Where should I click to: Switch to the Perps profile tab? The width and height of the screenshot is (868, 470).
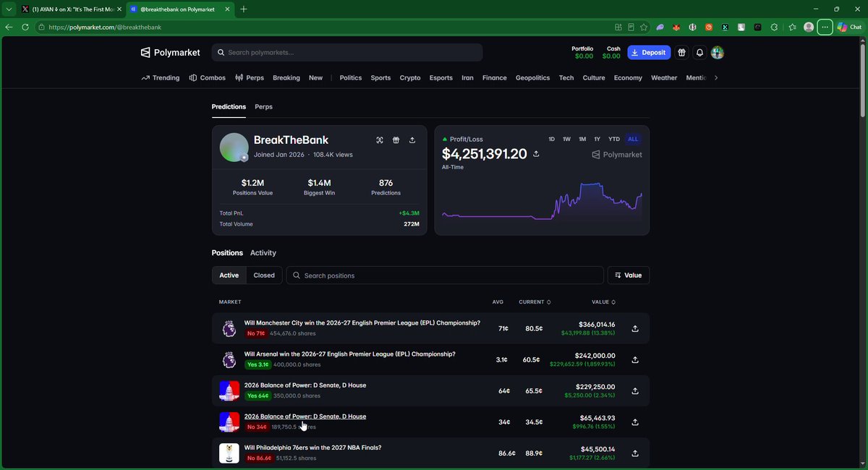click(264, 106)
